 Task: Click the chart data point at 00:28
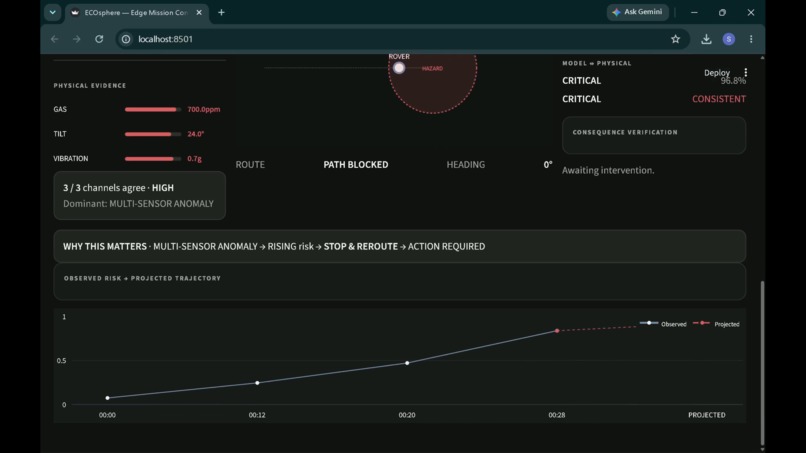coord(557,331)
